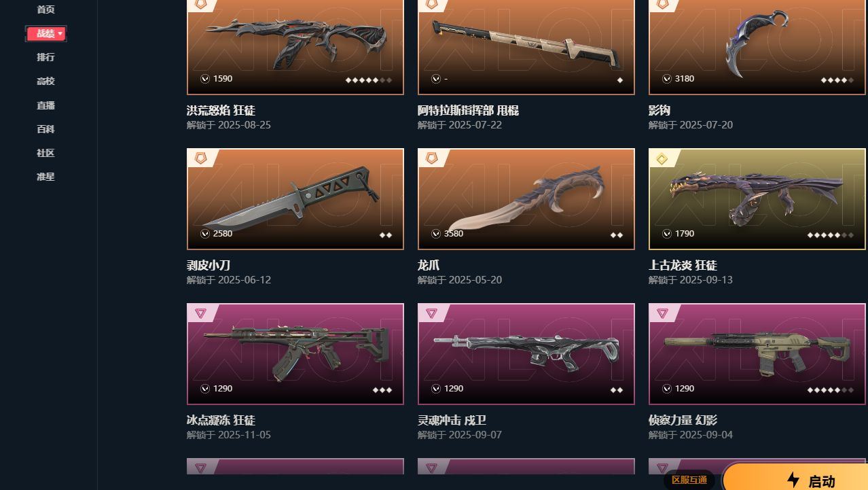Click the gold tier badge on 上古龙炎 狂徒
This screenshot has width=868, height=490.
click(662, 158)
